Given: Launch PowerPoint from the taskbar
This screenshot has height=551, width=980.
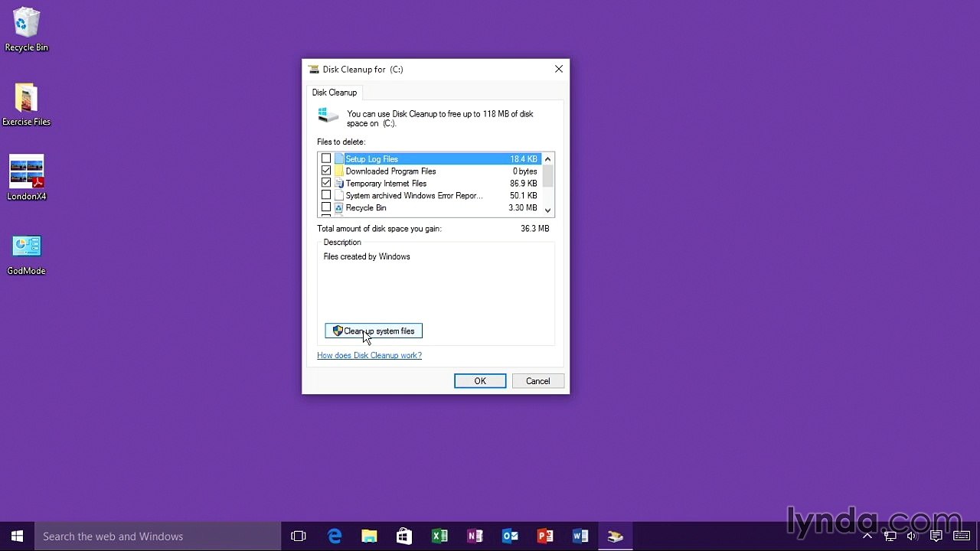Looking at the screenshot, I should 545,536.
